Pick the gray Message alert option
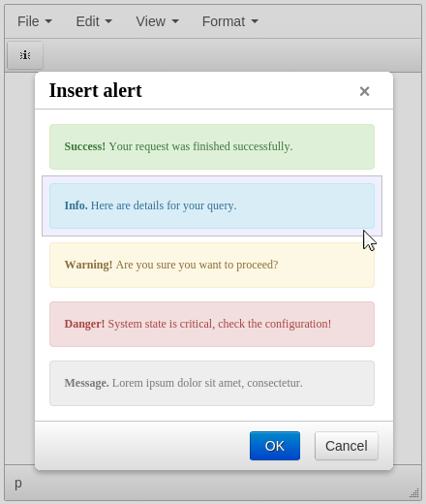426x504 pixels. (212, 383)
